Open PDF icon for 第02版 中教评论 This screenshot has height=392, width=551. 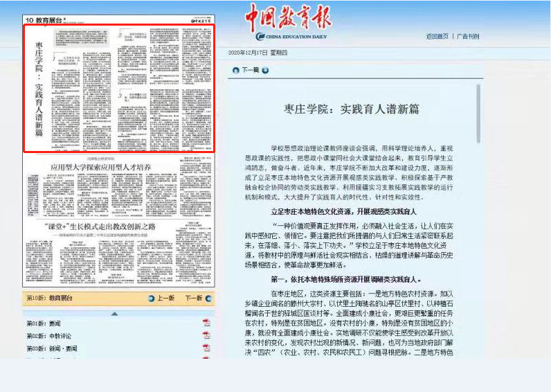[x=206, y=336]
